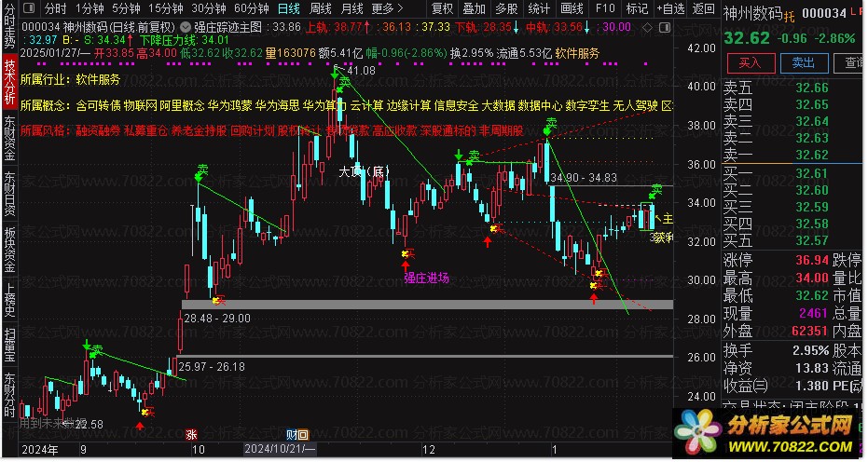Click the 财回 marker on time axis

click(297, 435)
